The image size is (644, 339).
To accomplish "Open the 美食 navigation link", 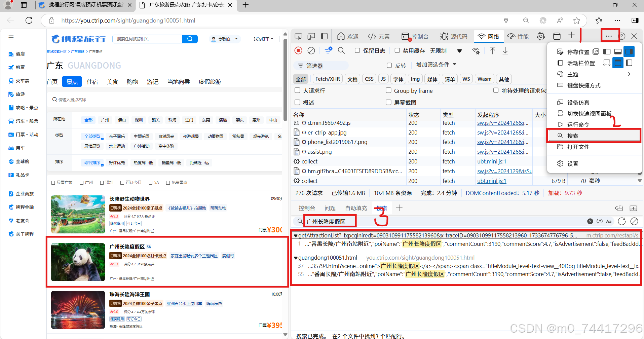I will pyautogui.click(x=112, y=82).
